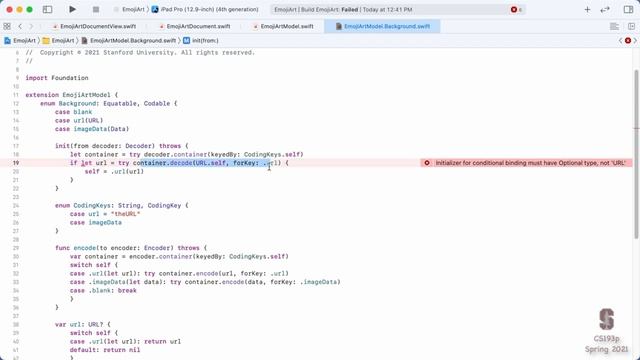Click "case blank" in the Background enum
The image size is (640, 360).
click(73, 112)
